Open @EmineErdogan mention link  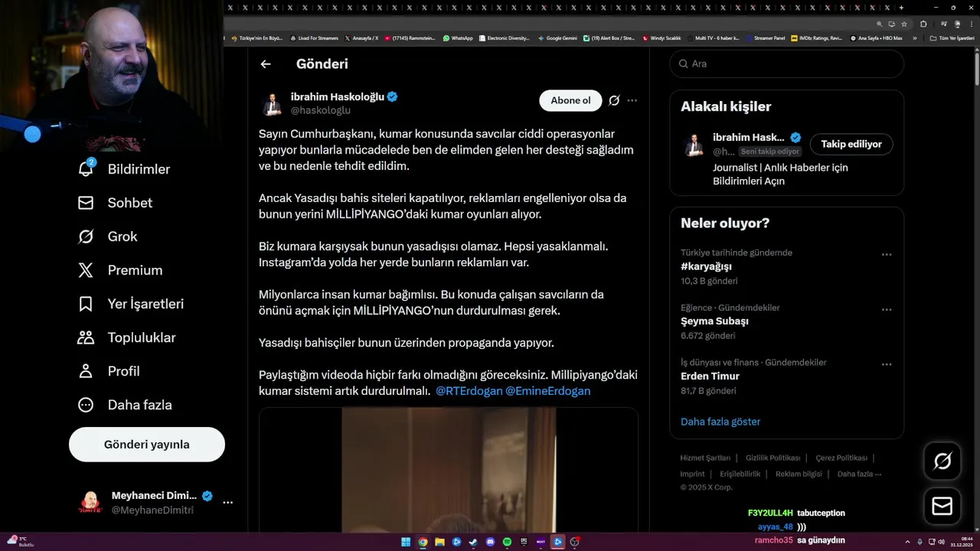[548, 391]
